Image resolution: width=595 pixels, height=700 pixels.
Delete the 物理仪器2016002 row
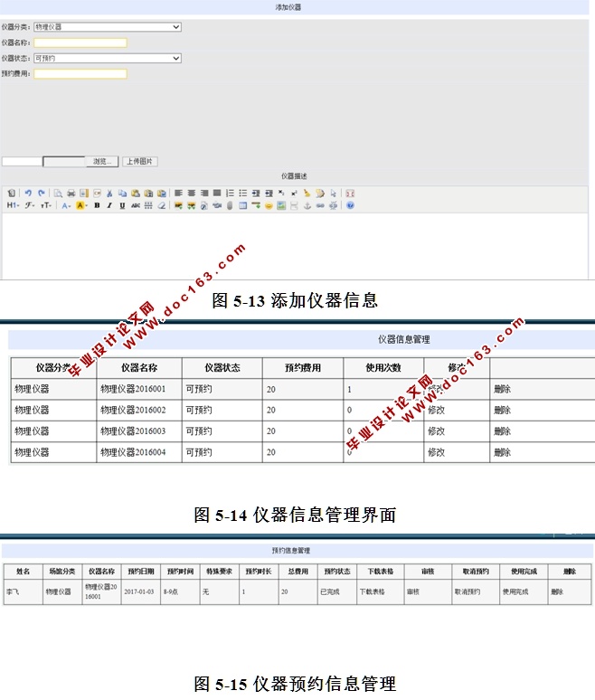(502, 410)
